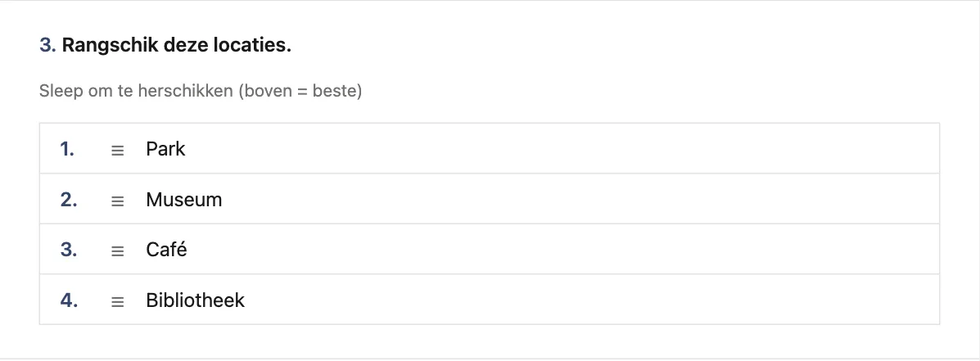980x361 pixels.
Task: Click the blue question number 3. in heading
Action: pyautogui.click(x=47, y=46)
